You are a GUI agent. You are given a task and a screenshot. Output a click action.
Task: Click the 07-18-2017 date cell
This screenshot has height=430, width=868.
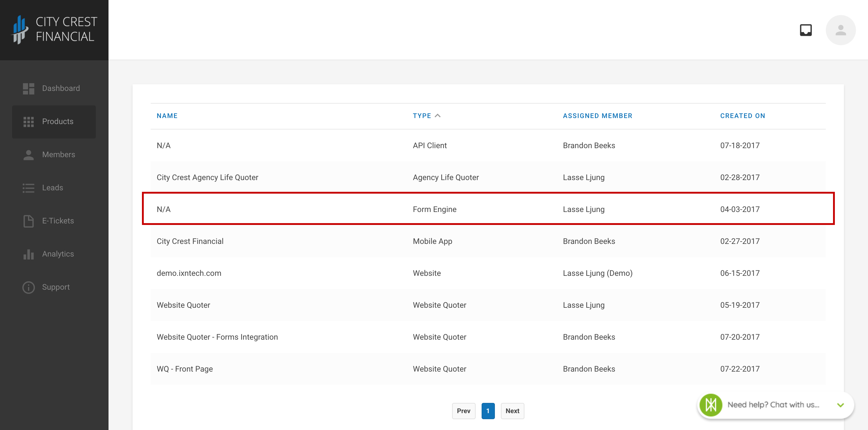[x=740, y=145]
